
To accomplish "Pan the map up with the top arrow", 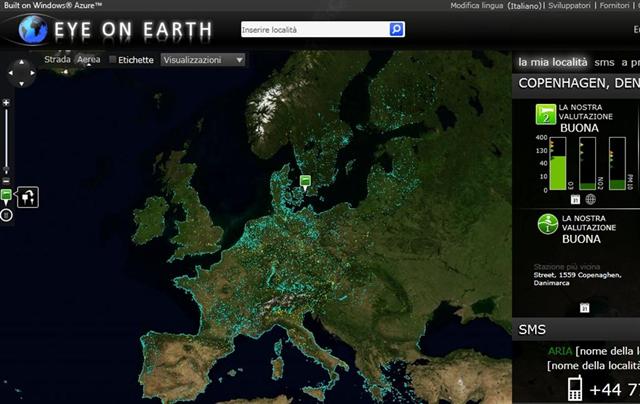I will pos(20,59).
